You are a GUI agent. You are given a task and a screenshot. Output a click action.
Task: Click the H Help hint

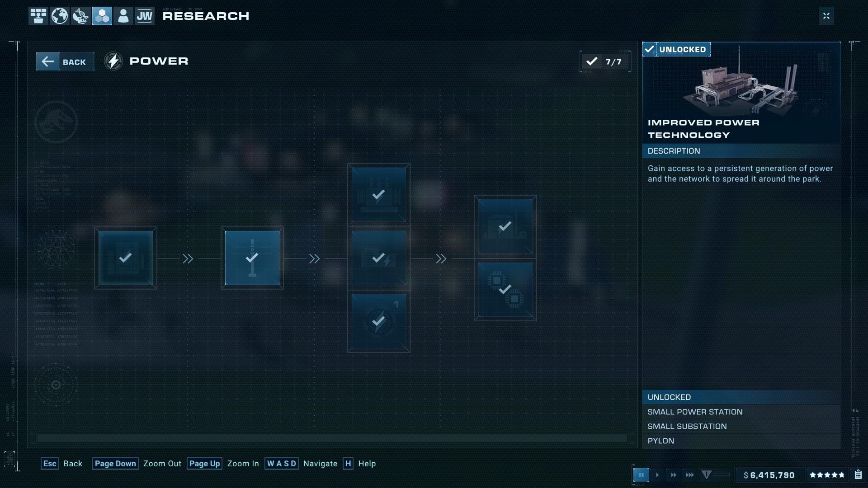[x=359, y=464]
